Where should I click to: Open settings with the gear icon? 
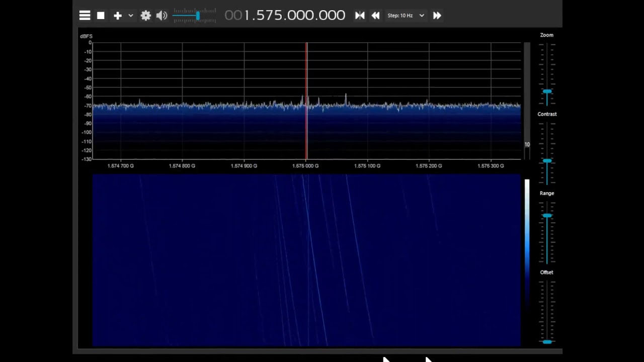tap(146, 16)
